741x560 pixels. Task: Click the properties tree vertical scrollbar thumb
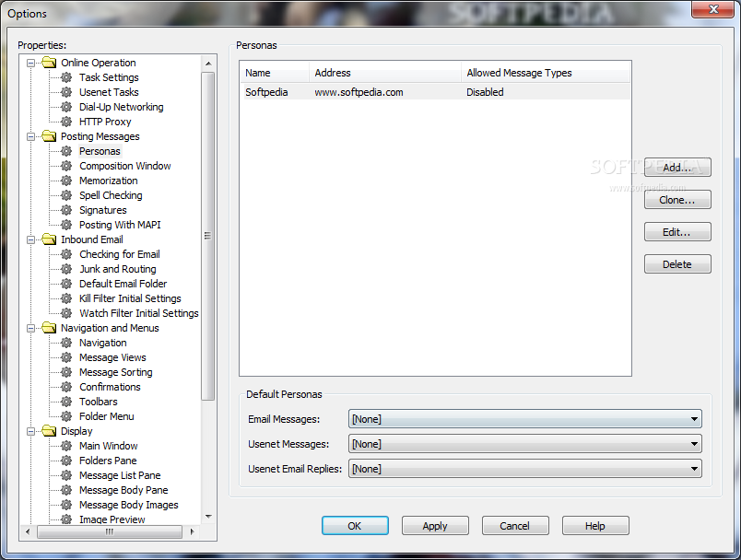[208, 236]
